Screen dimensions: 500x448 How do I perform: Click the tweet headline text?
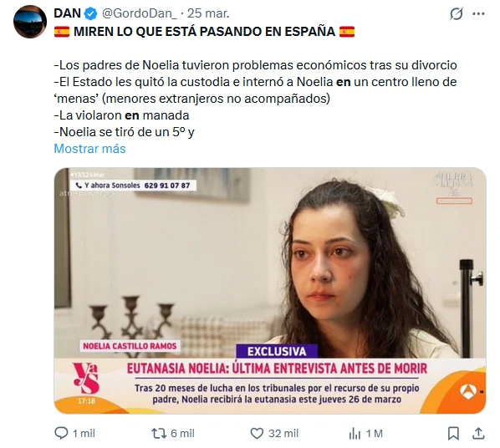[204, 32]
